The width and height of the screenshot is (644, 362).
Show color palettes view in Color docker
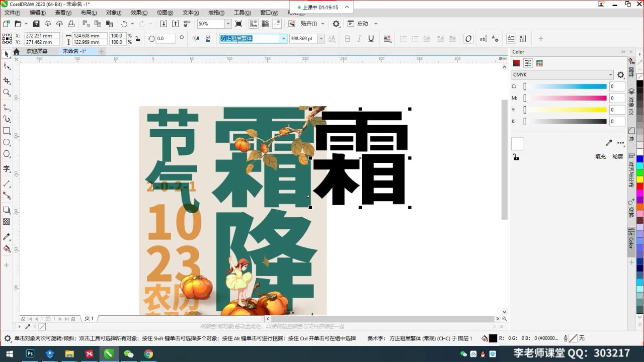click(x=539, y=63)
